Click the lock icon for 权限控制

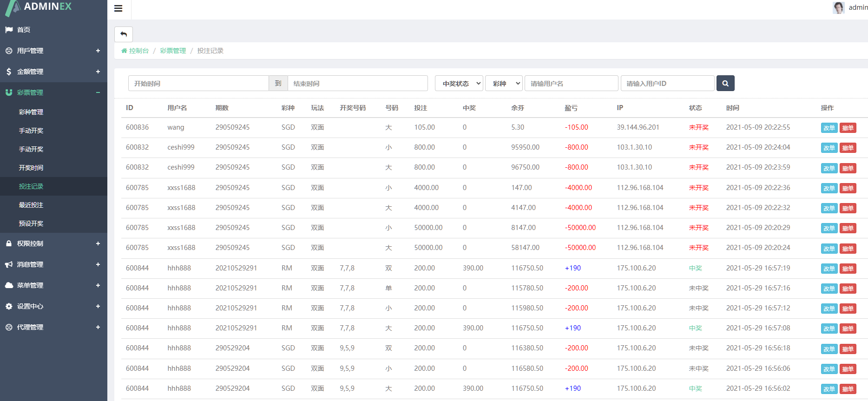(x=9, y=243)
